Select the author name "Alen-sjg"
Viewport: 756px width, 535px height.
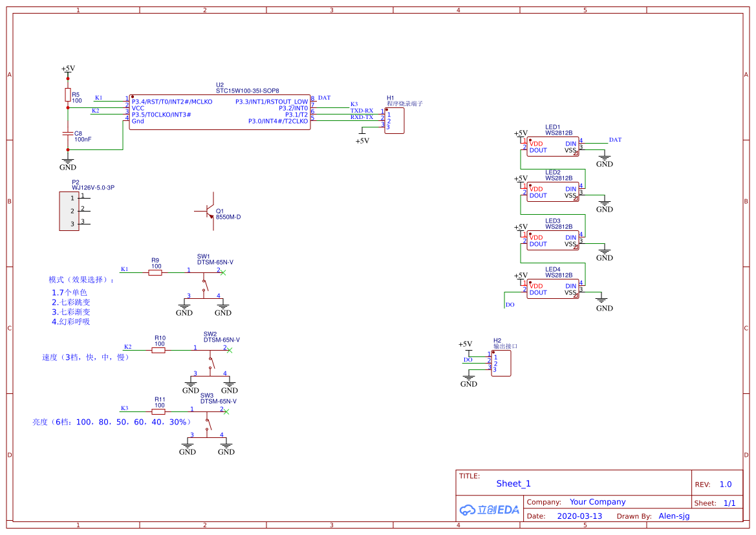(674, 516)
